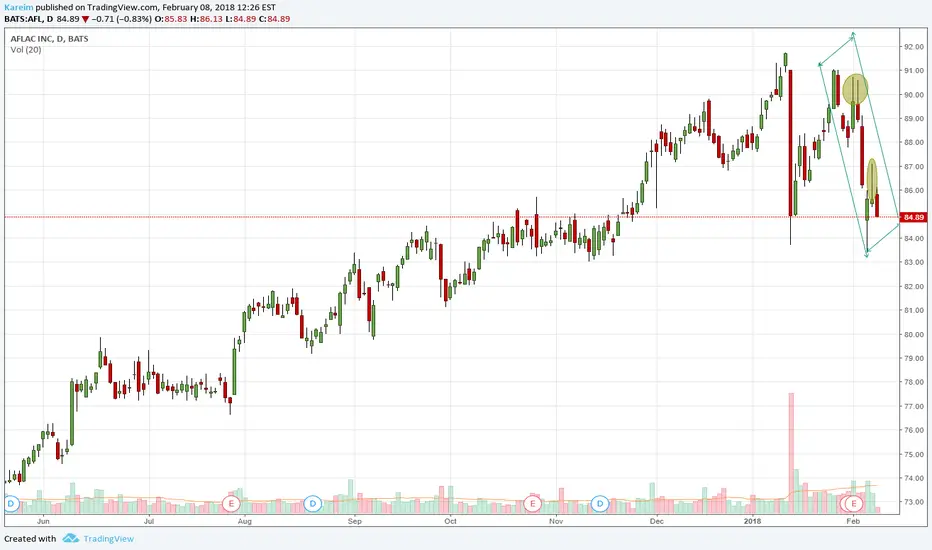
Task: Click the Dec label on time axis
Action: [x=657, y=521]
